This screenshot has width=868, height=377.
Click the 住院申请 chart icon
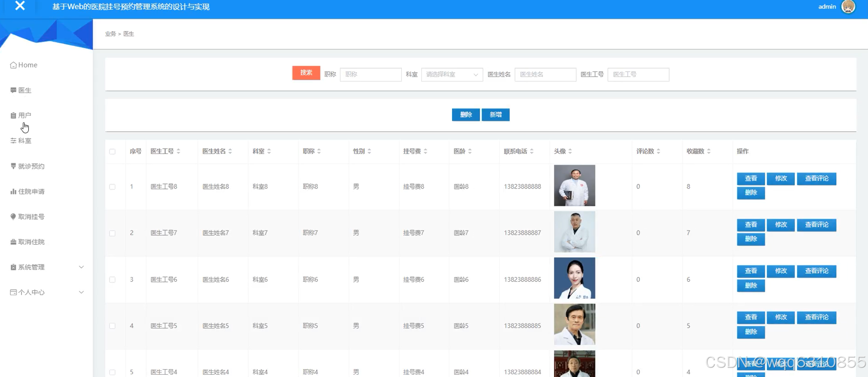pyautogui.click(x=13, y=191)
